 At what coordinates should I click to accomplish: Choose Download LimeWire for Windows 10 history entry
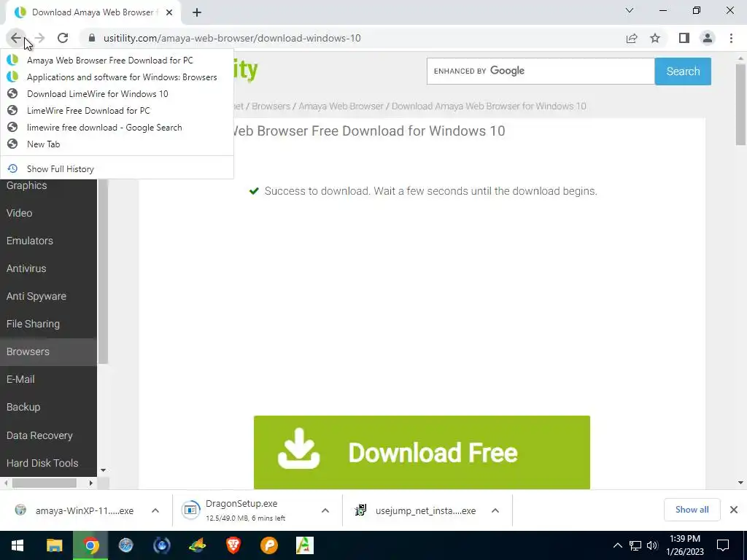pyautogui.click(x=117, y=94)
